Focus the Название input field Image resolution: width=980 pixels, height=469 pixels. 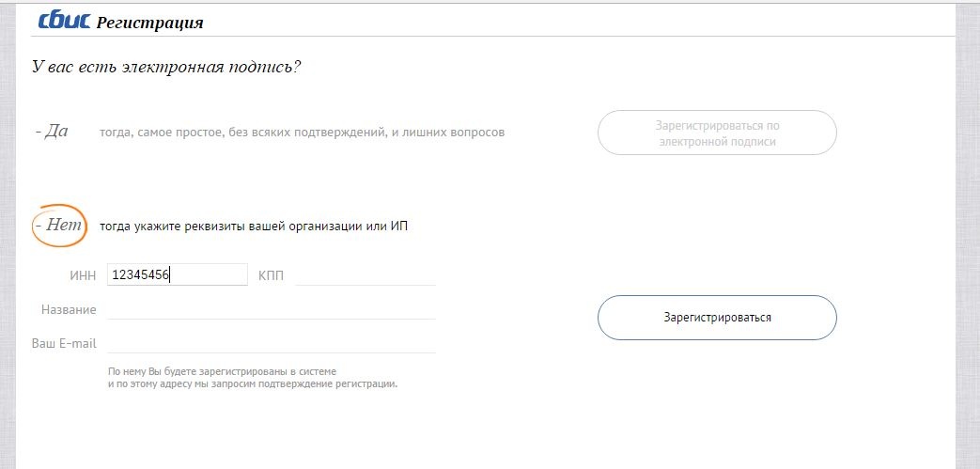point(272,309)
